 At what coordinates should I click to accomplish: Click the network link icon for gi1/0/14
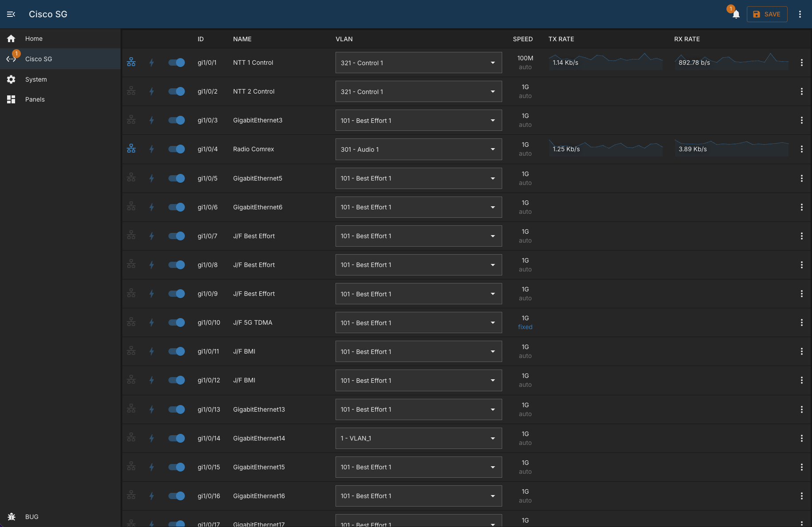click(x=131, y=438)
